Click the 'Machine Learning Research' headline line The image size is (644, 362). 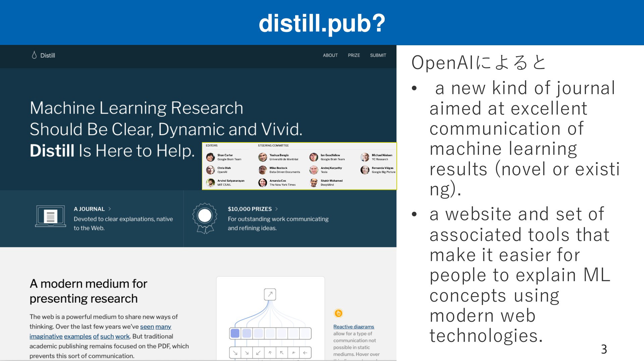(x=137, y=108)
